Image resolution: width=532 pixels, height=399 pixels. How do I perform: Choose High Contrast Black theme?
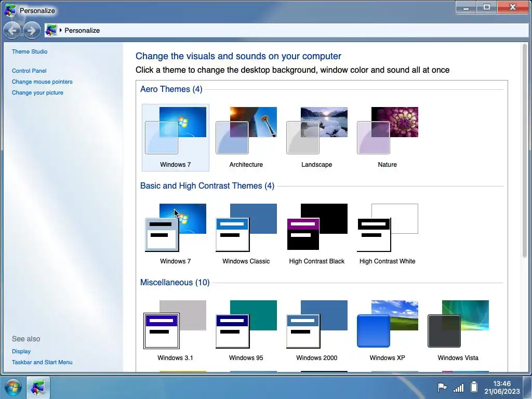pyautogui.click(x=316, y=234)
